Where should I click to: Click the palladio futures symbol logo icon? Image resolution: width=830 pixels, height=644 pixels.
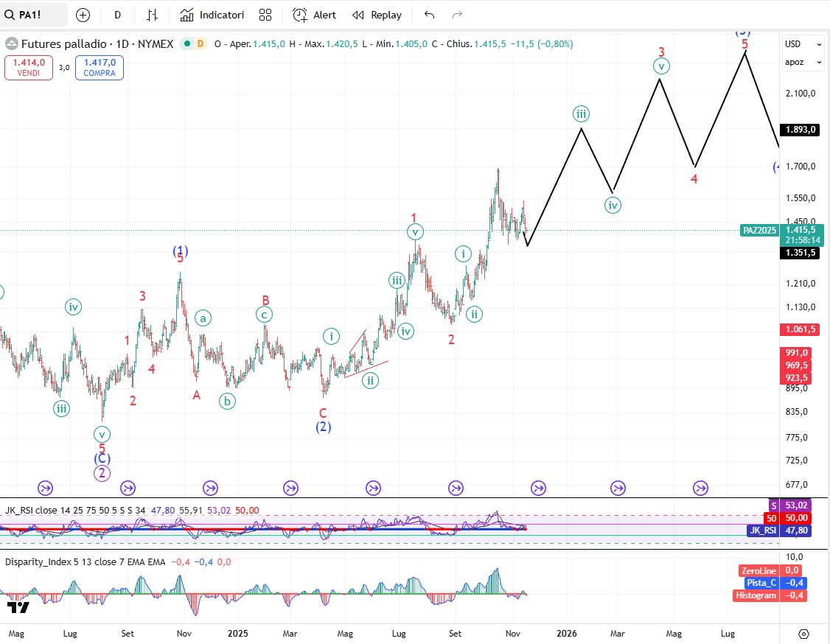12,44
